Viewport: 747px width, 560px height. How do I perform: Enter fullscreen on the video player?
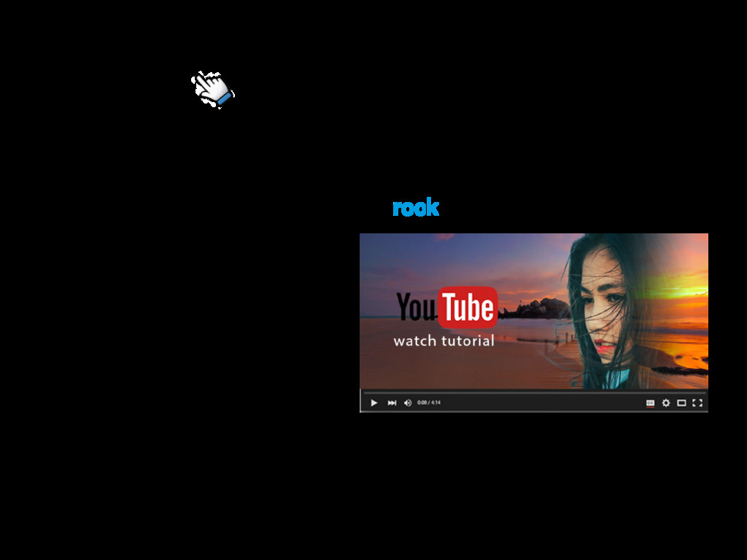(x=697, y=402)
